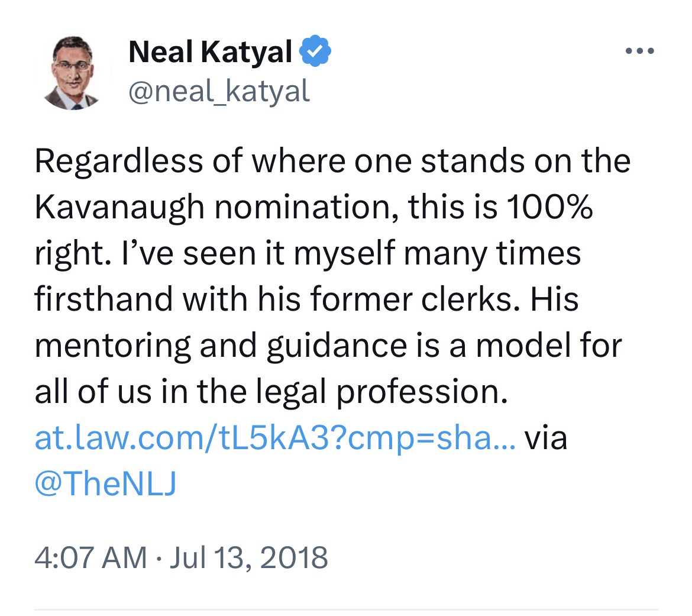Open the @TheNLJ mention
Viewport: 692px width, 616px height.
pos(106,485)
